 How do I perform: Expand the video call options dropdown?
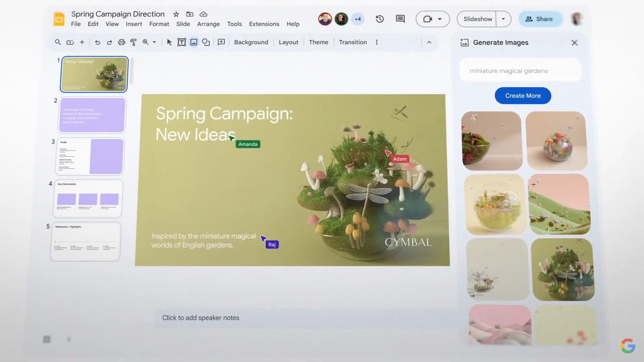440,19
